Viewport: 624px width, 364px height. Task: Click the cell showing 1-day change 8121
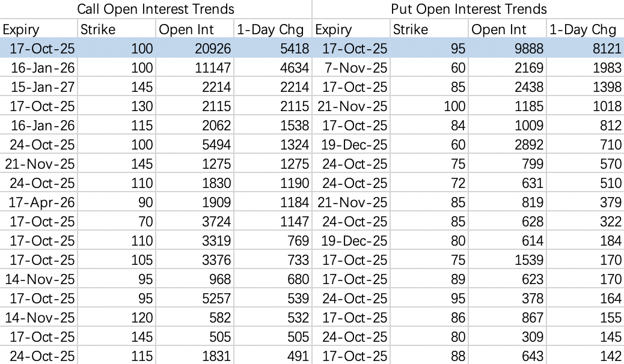(604, 49)
